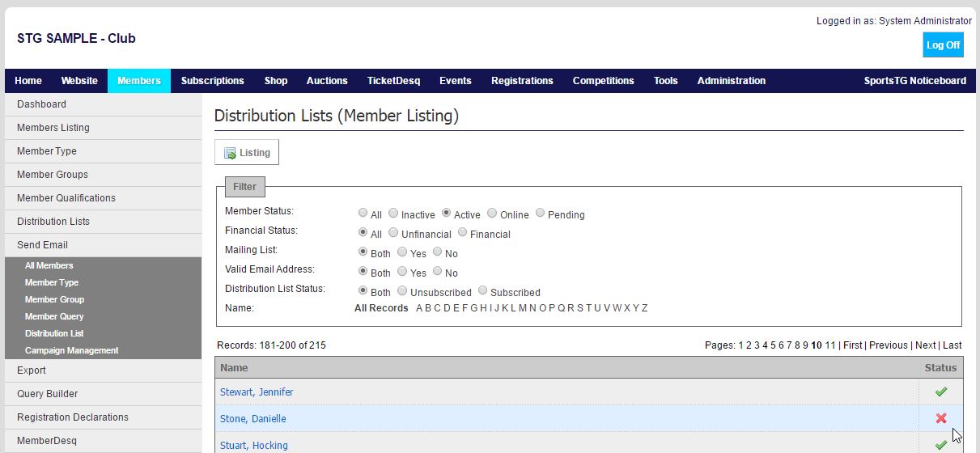Image resolution: width=980 pixels, height=453 pixels.
Task: Set Valid Email Address to No
Action: point(438,272)
